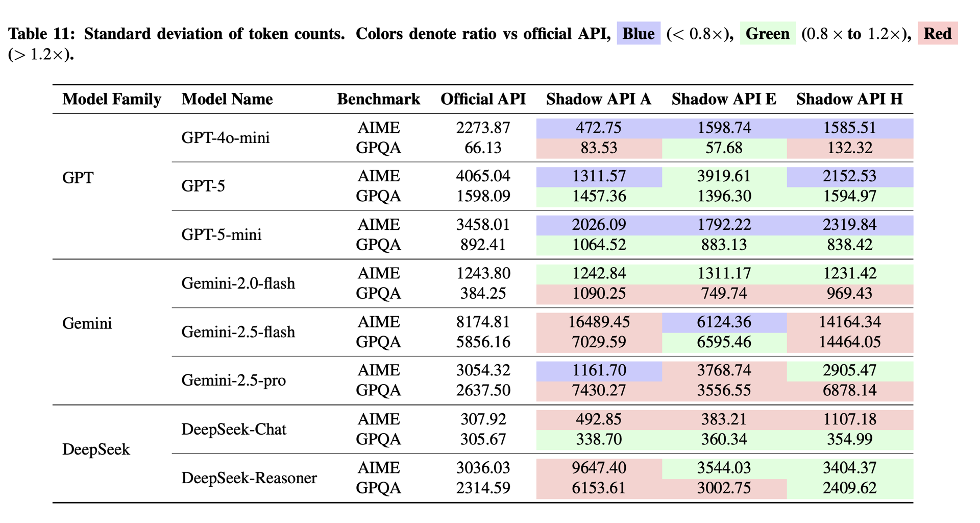
Task: Select the green cell showing 3919.61
Action: click(724, 176)
